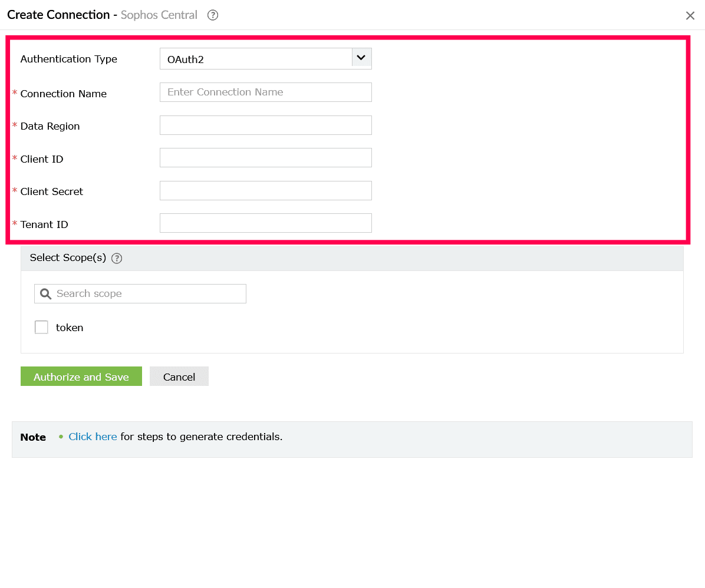Click the Connection Name label
Screen dimensions: 705x588
tap(64, 94)
